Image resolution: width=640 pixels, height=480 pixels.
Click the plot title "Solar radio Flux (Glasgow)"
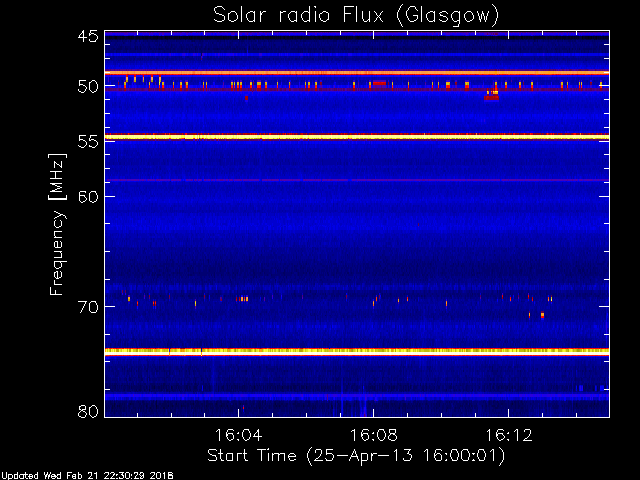pos(356,16)
